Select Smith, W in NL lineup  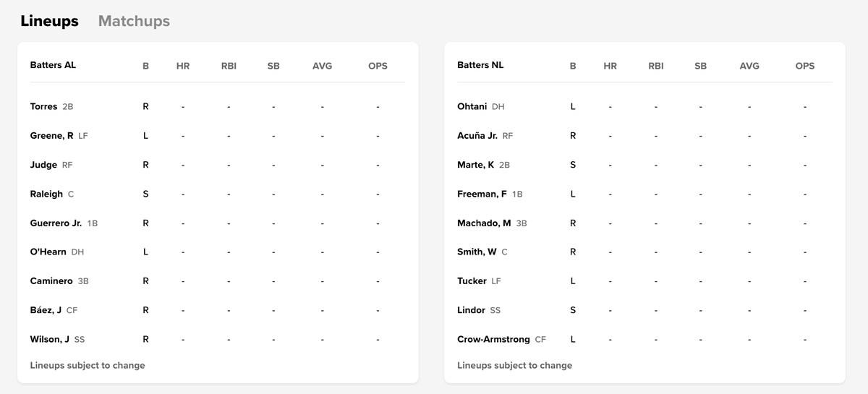pos(477,252)
